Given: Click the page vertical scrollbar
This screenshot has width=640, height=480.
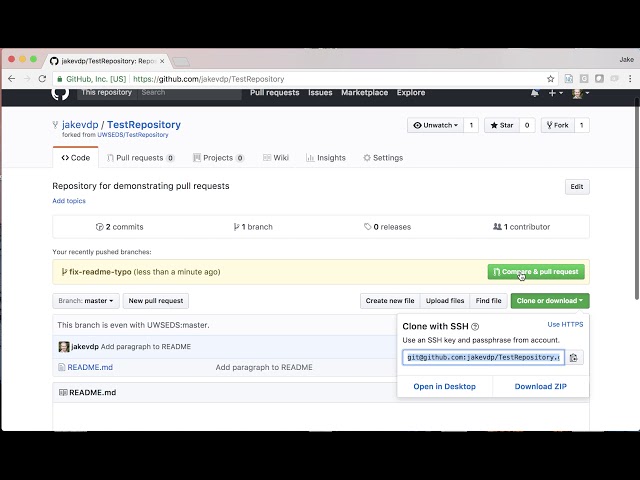Looking at the screenshot, I should (x=637, y=198).
